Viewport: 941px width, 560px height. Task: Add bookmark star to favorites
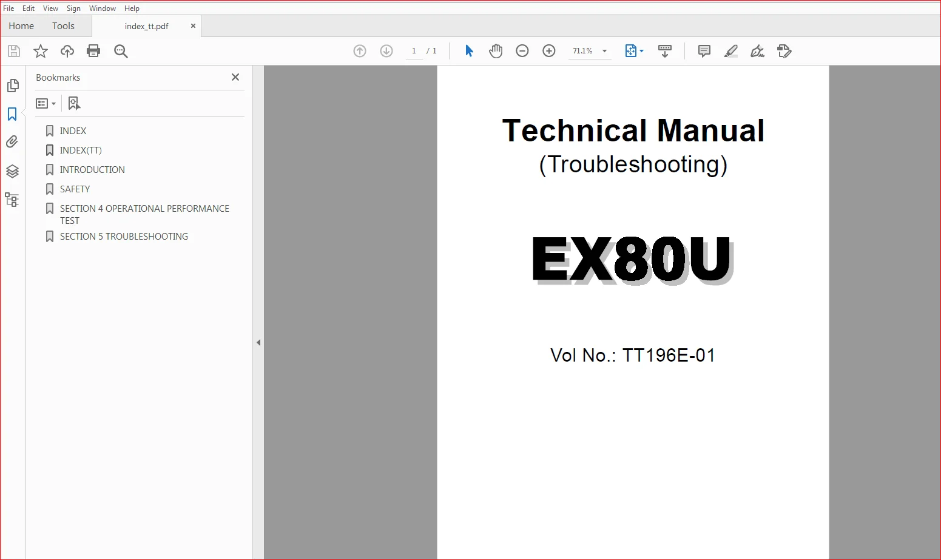pos(41,51)
